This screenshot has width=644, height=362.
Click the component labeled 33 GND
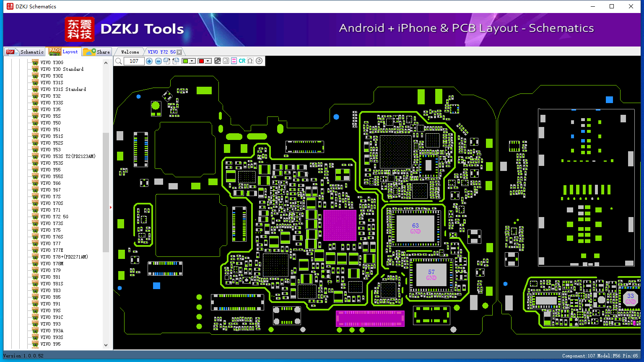(630, 298)
